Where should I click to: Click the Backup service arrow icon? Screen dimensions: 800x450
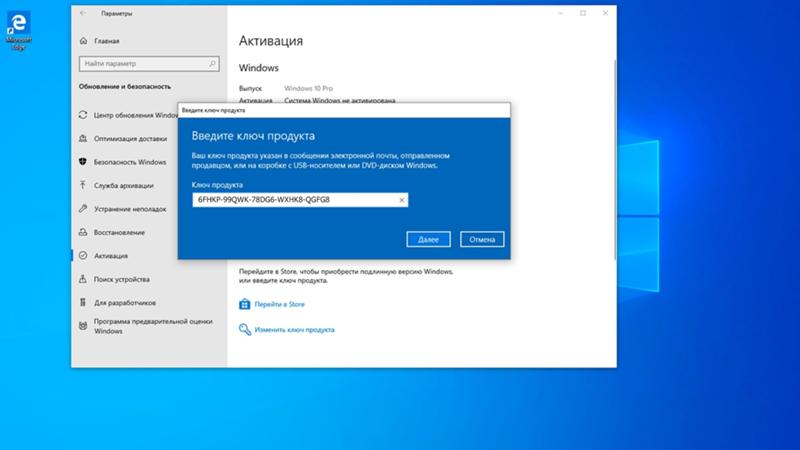tap(83, 185)
